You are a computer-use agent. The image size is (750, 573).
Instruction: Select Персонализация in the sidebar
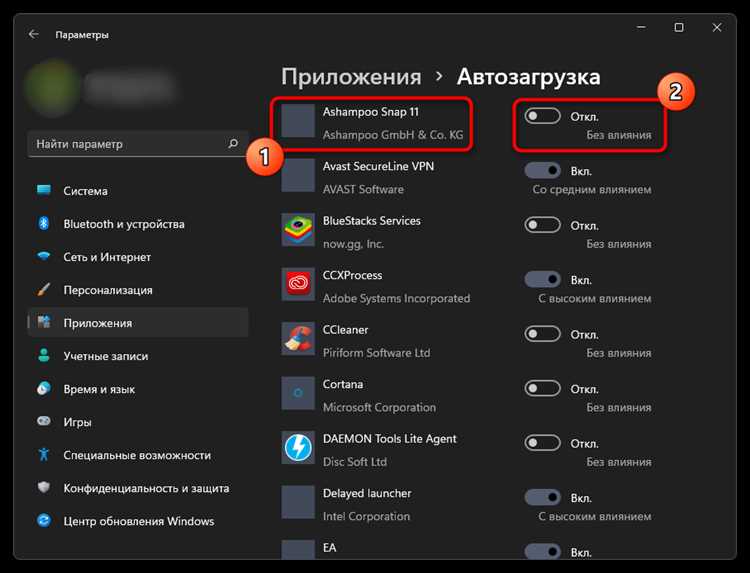pyautogui.click(x=138, y=290)
